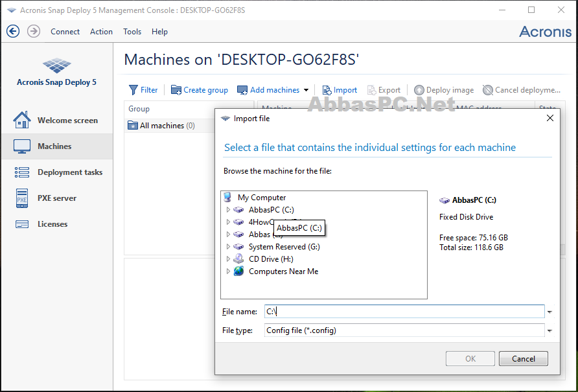Expand the System Reserved (G:) node
Image resolution: width=578 pixels, height=392 pixels.
[228, 247]
